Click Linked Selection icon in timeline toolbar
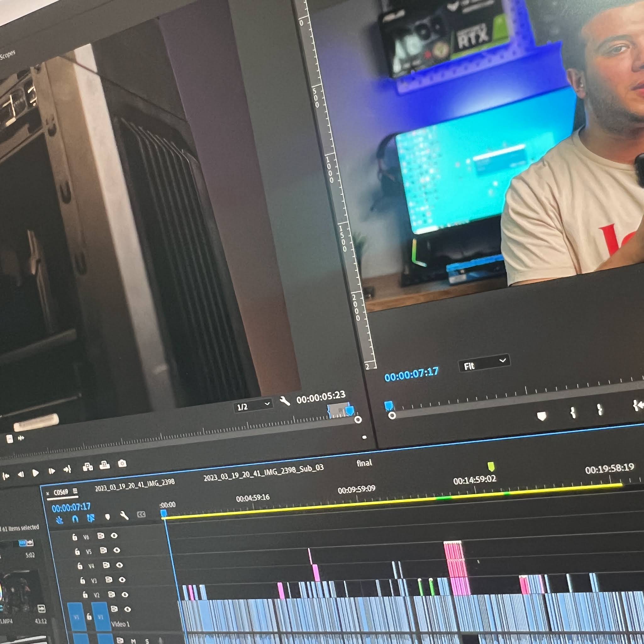644x644 pixels. [x=91, y=518]
